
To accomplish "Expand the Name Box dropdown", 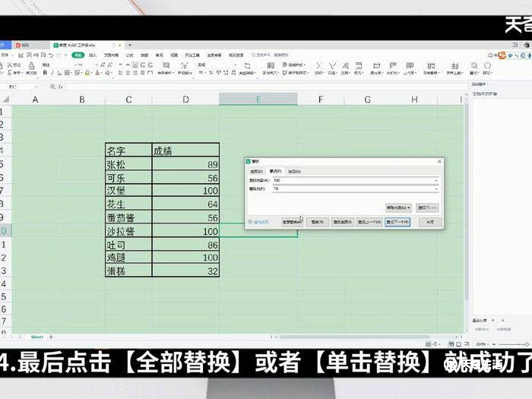I will pyautogui.click(x=35, y=87).
